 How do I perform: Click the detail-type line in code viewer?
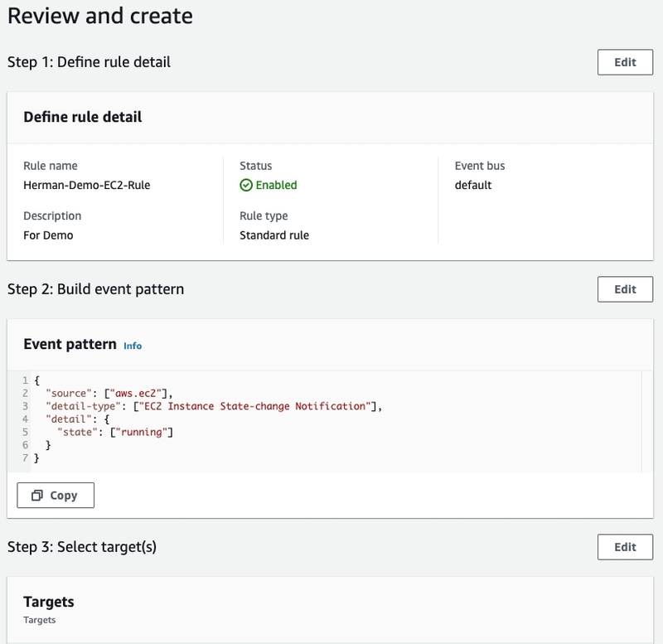click(214, 406)
